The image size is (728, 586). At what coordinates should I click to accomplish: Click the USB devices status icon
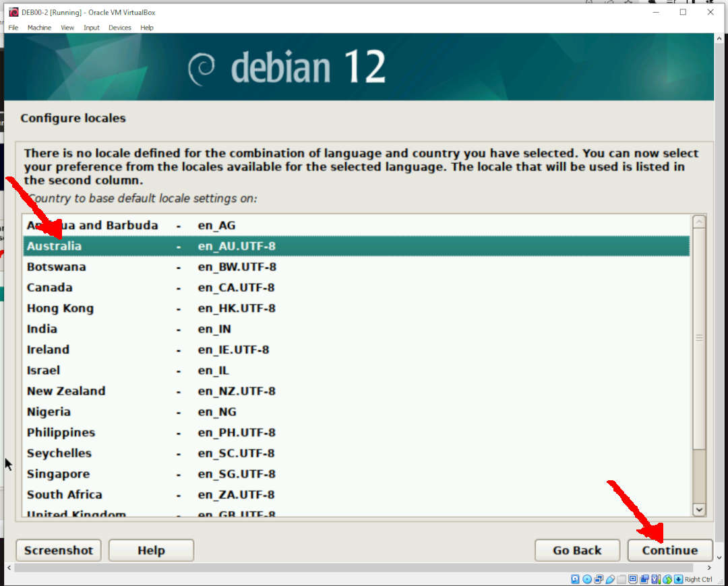pyautogui.click(x=610, y=579)
